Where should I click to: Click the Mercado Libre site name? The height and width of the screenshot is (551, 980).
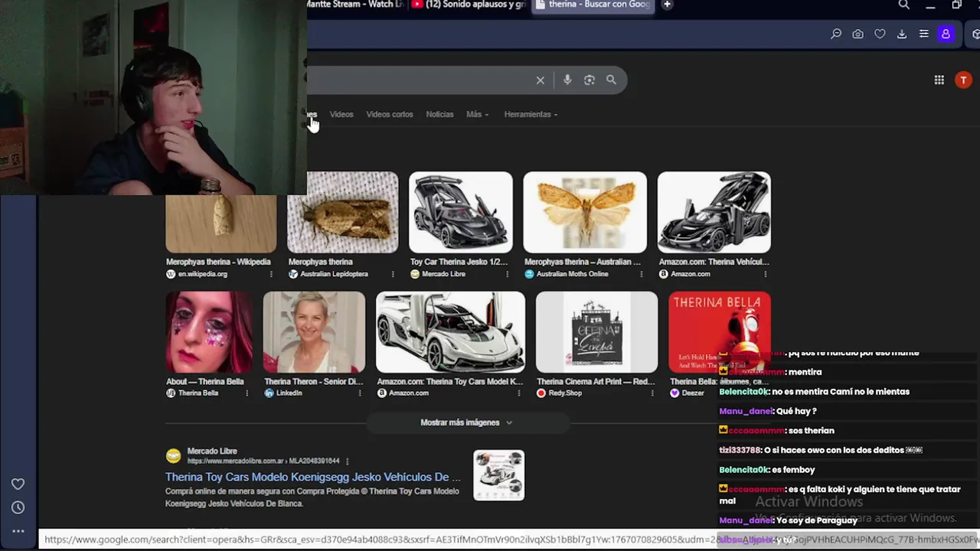[212, 451]
